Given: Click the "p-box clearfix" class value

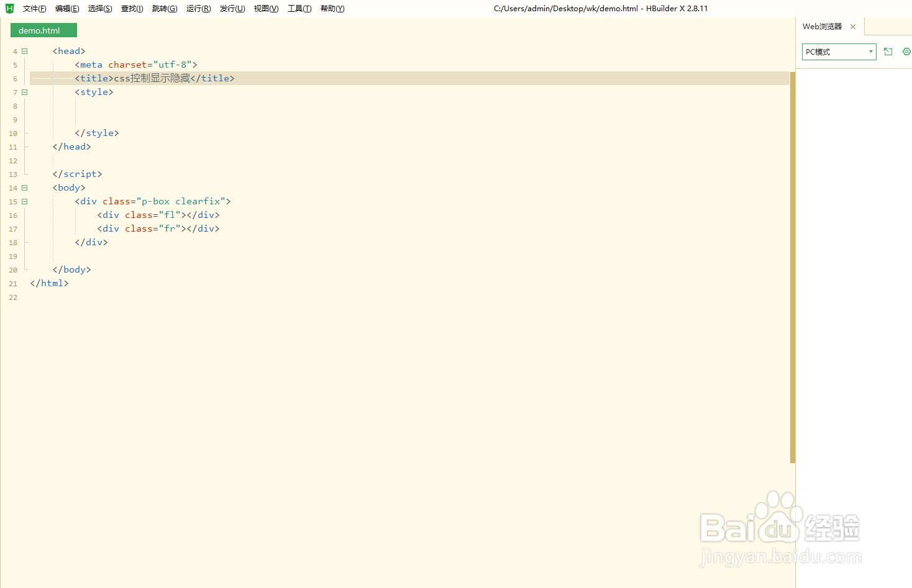Looking at the screenshot, I should point(181,201).
